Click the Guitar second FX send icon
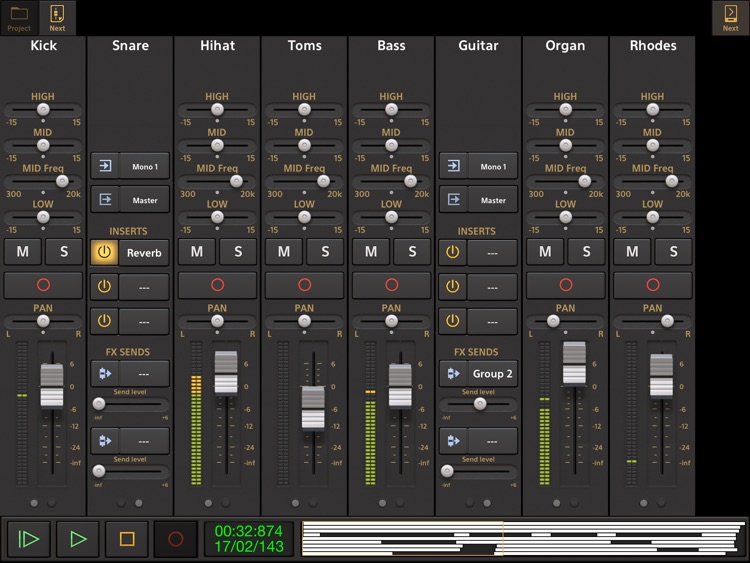750x563 pixels. 453,441
